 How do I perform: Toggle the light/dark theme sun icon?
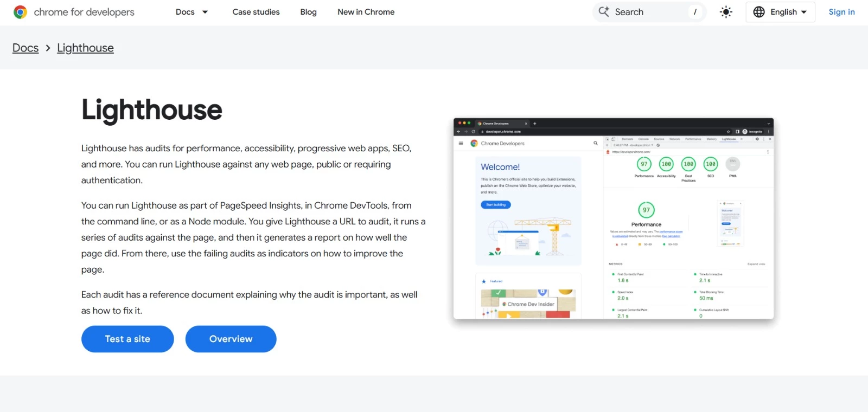[x=726, y=12]
